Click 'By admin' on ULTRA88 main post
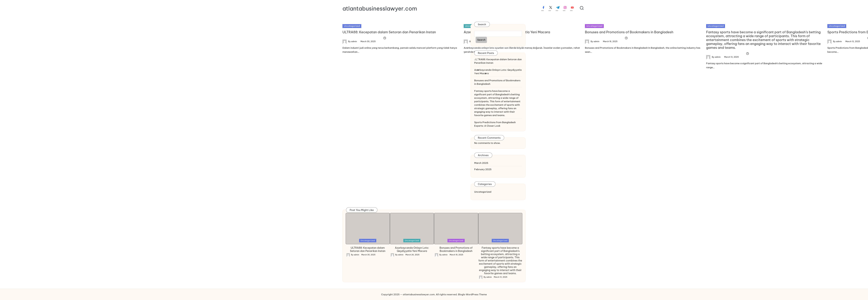868x300 pixels. [352, 41]
